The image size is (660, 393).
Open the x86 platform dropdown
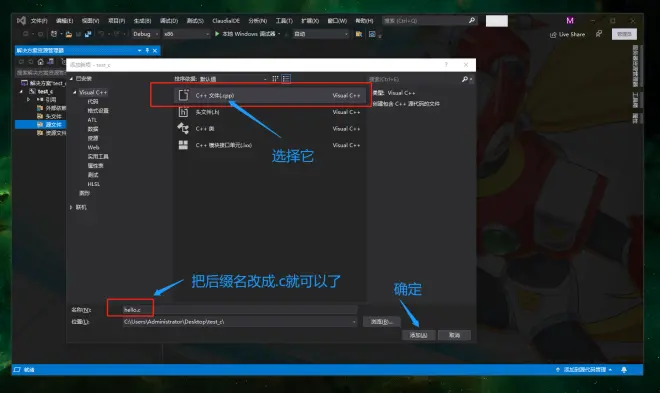coord(186,34)
